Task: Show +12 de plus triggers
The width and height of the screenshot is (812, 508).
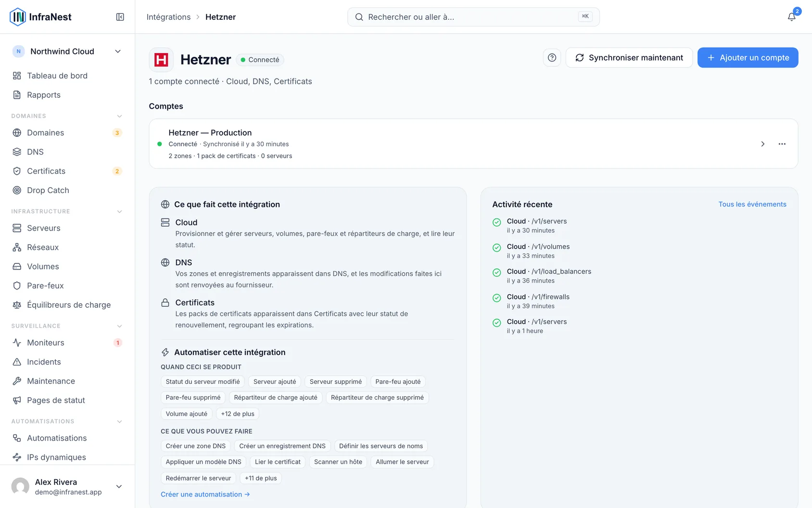Action: pos(238,414)
